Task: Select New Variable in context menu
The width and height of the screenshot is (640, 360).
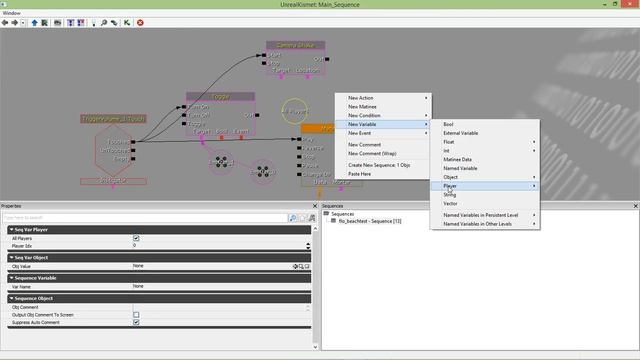Action: click(x=383, y=124)
